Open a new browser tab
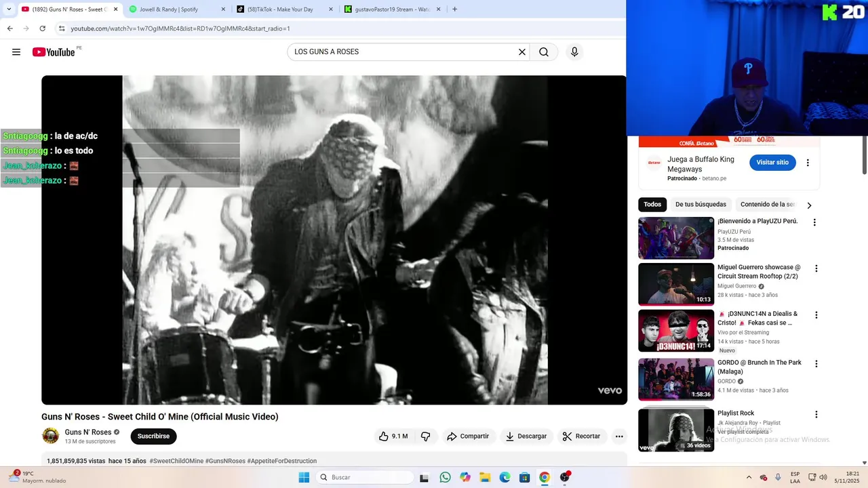 pos(454,9)
